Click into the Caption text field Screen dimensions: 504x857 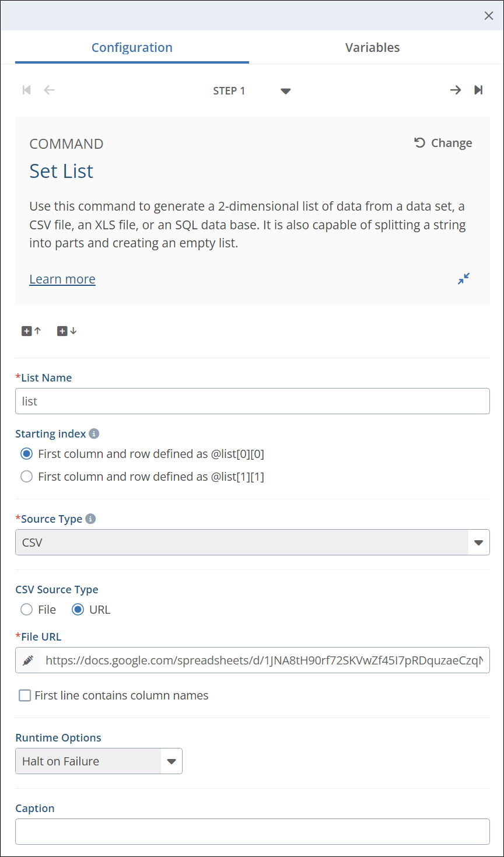[x=252, y=831]
